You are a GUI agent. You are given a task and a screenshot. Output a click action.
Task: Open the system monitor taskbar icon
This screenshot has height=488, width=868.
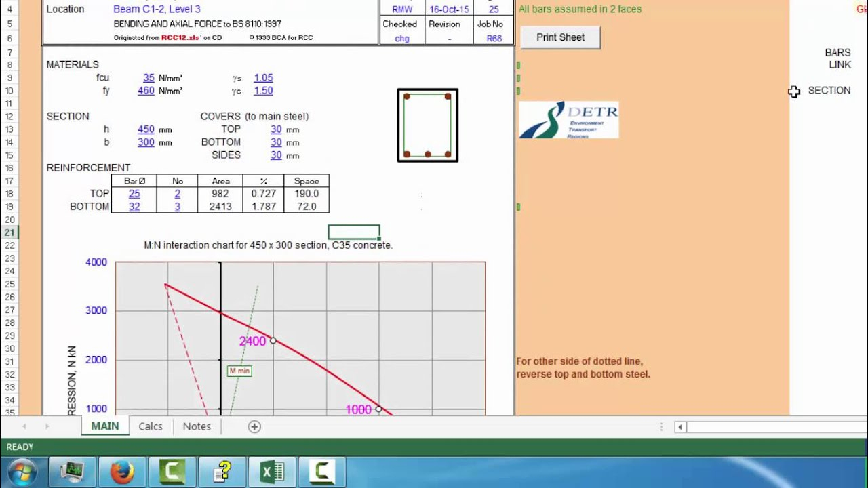72,472
